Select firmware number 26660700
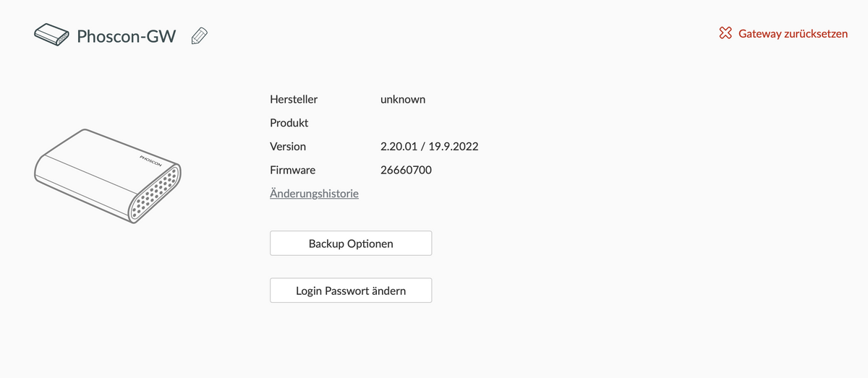The width and height of the screenshot is (868, 378). pos(406,170)
